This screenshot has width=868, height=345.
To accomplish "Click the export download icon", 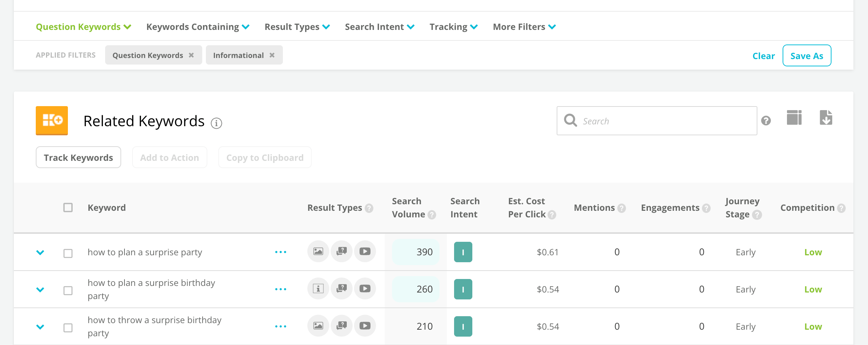I will click(x=826, y=118).
